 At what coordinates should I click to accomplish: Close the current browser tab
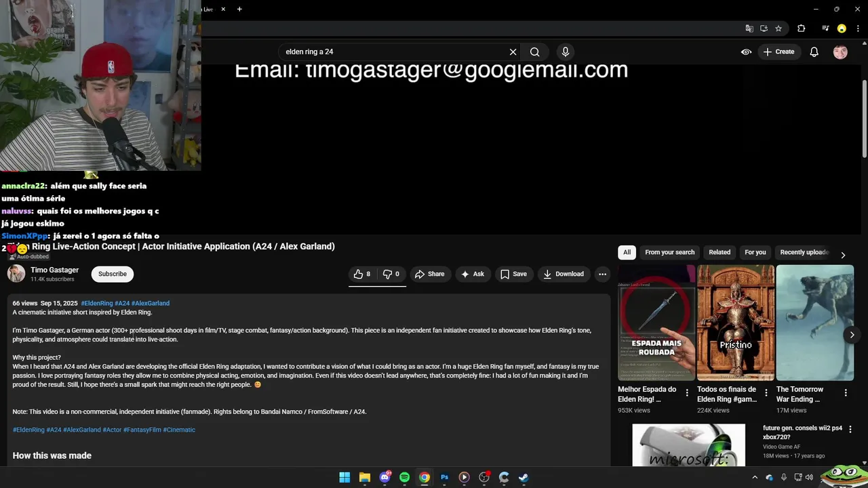click(223, 9)
